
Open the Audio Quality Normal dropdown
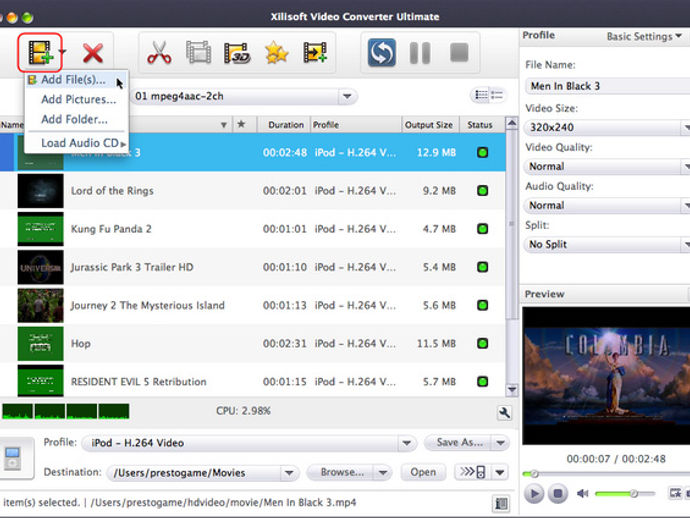pos(608,205)
